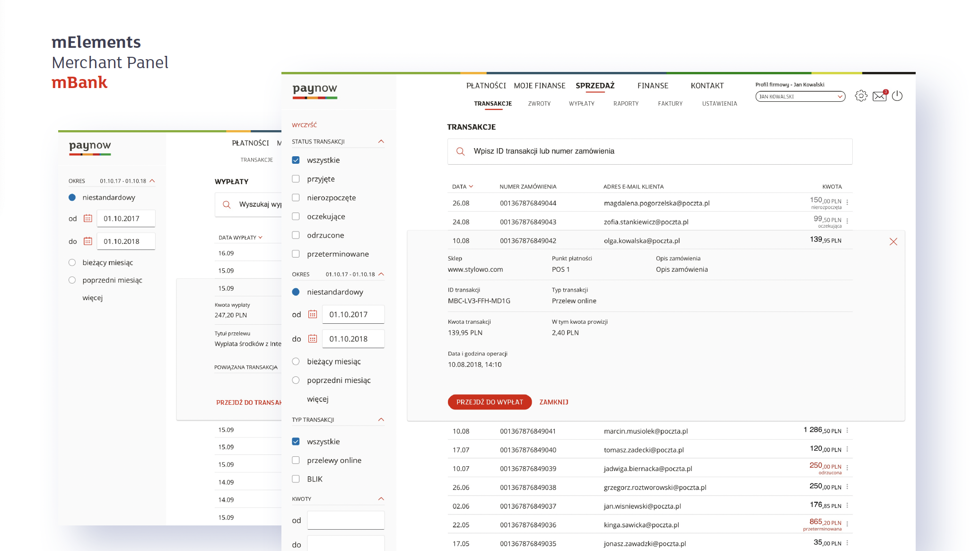Image resolution: width=980 pixels, height=551 pixels.
Task: Switch to the ZWROTY tab
Action: pyautogui.click(x=539, y=104)
